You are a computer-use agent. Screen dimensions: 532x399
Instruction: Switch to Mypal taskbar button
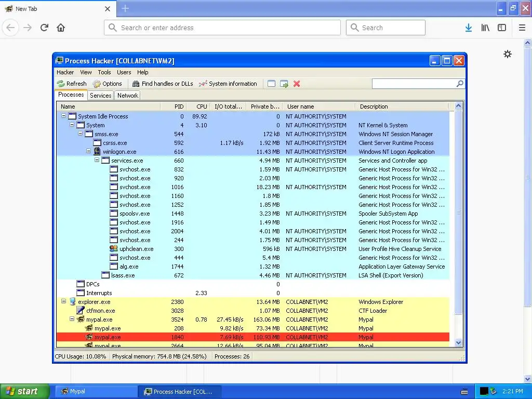pyautogui.click(x=96, y=392)
